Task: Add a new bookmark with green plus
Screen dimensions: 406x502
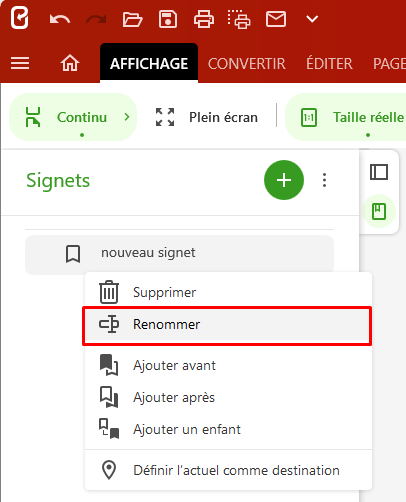Action: pyautogui.click(x=284, y=180)
